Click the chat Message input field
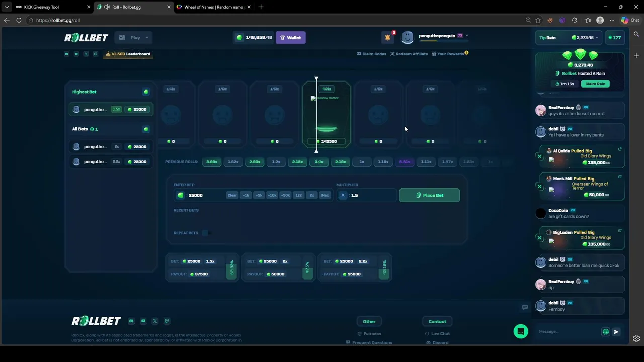The width and height of the screenshot is (644, 362). pos(568,332)
